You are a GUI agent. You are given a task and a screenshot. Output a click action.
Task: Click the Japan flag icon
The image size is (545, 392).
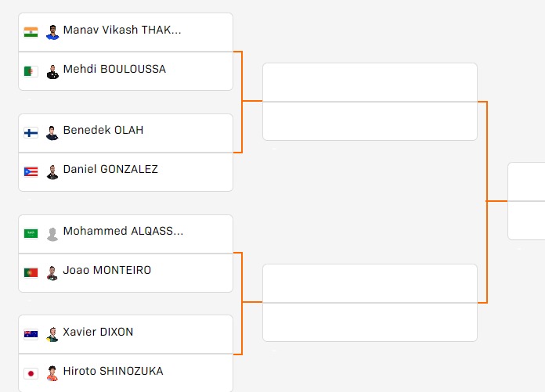[x=31, y=373]
